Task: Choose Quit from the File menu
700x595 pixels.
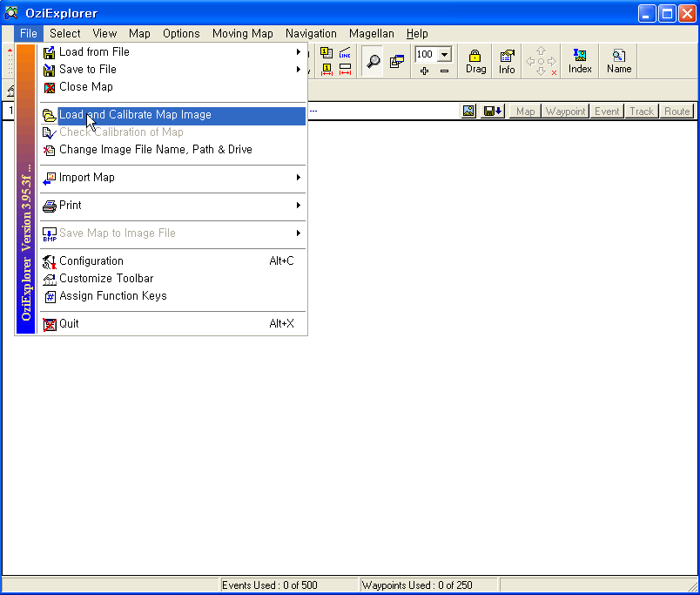Action: (172, 324)
